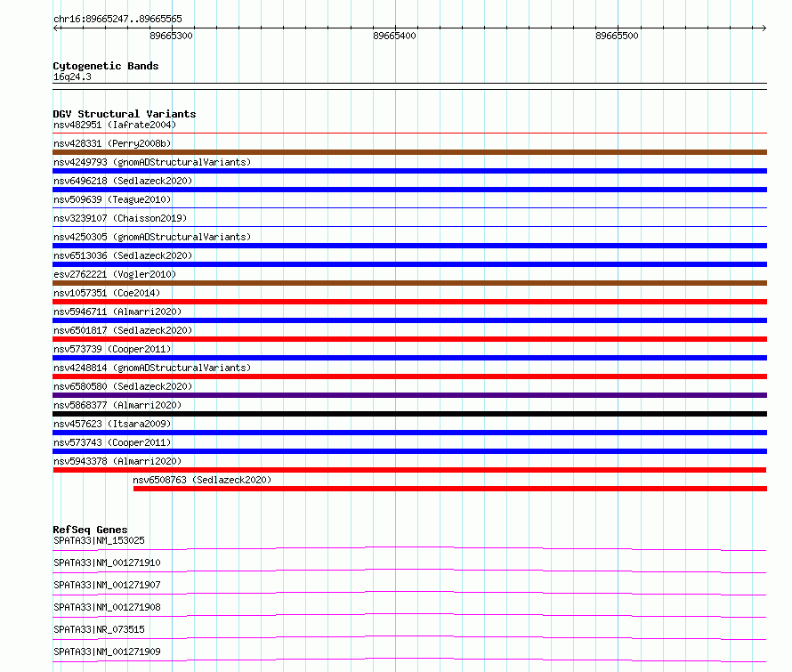Select variant nsv5943378 (Almarri2020)
This screenshot has width=792, height=672.
pyautogui.click(x=117, y=461)
